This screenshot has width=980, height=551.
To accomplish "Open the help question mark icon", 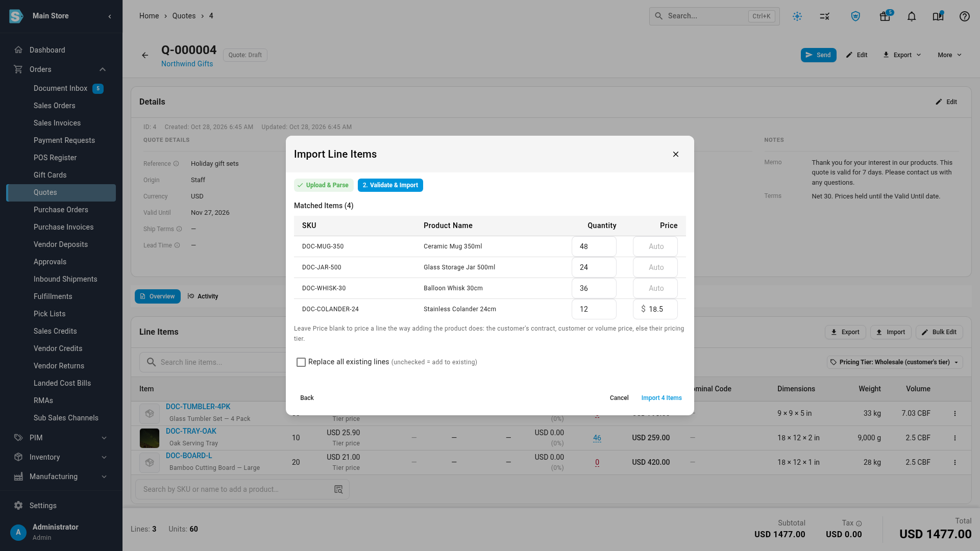I will click(x=964, y=16).
